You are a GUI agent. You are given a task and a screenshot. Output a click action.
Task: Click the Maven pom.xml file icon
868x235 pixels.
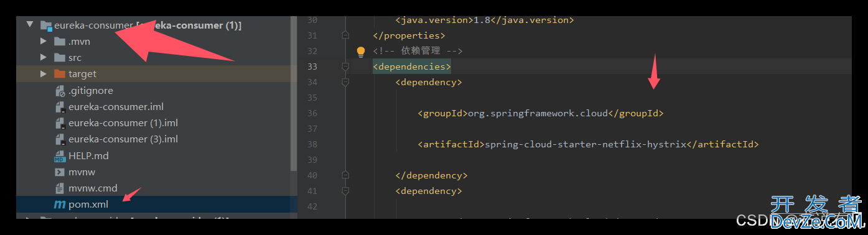coord(60,205)
